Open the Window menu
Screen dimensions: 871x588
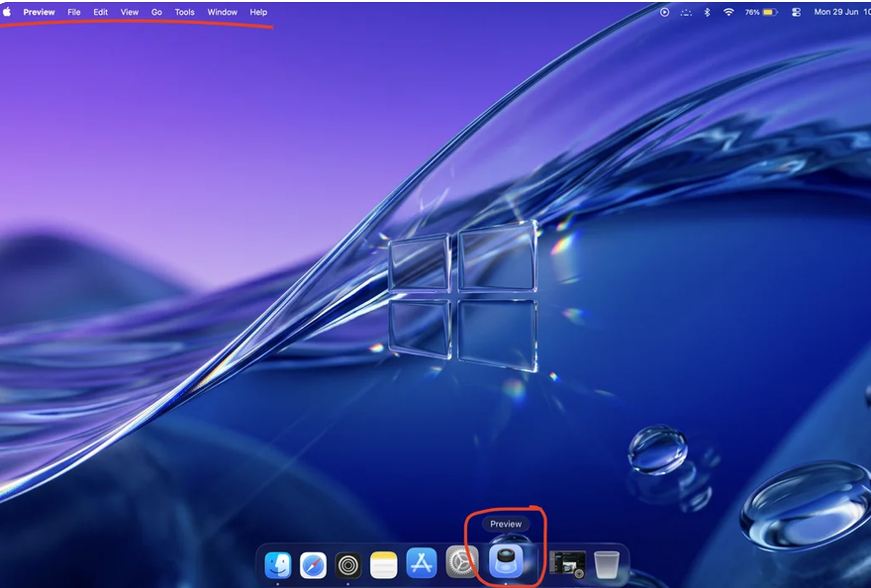(x=222, y=12)
